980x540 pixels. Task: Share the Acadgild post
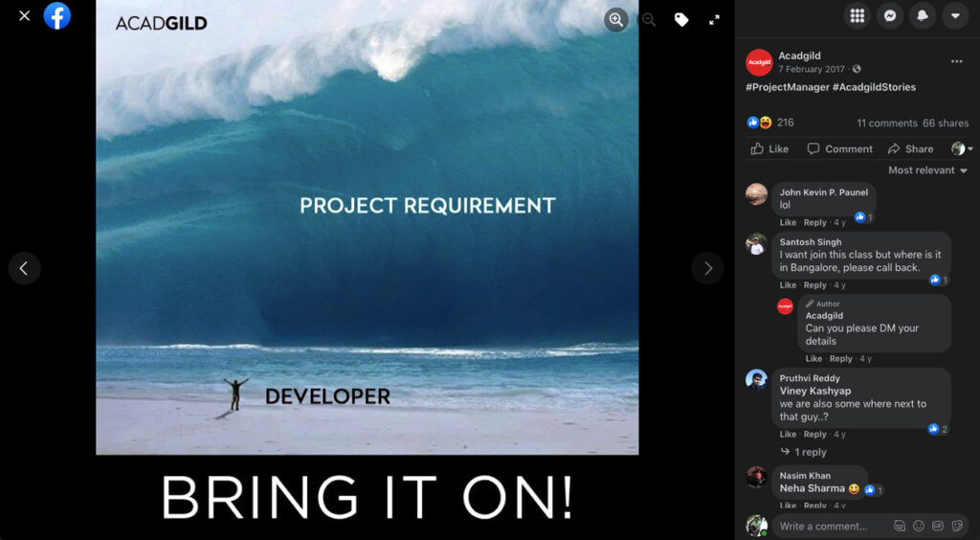(x=910, y=148)
